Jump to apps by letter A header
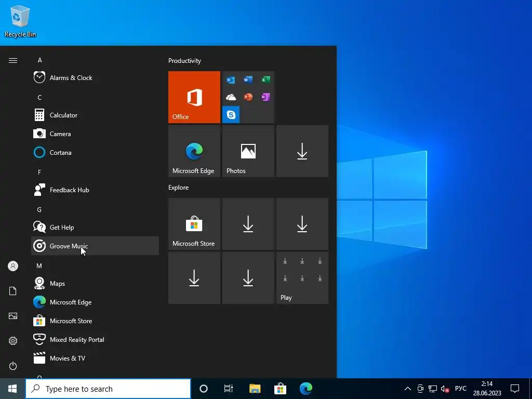Viewport: 532px width, 399px height. pos(39,60)
